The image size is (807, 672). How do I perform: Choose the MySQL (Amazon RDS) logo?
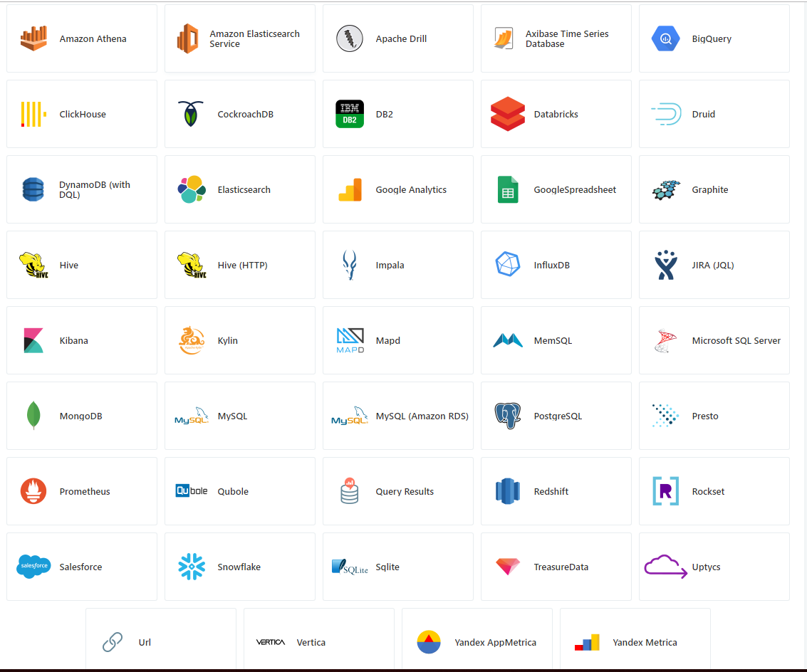(350, 416)
